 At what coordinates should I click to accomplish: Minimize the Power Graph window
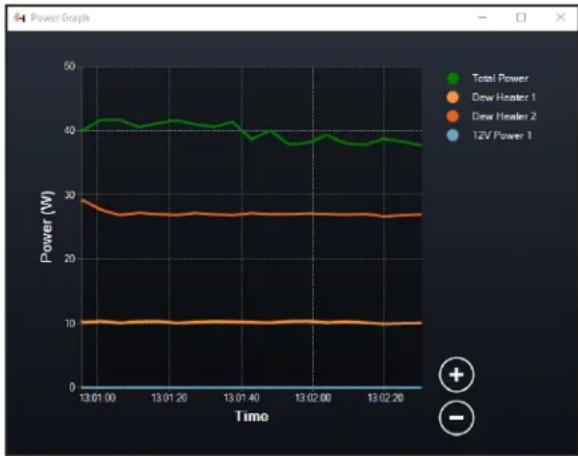click(482, 17)
